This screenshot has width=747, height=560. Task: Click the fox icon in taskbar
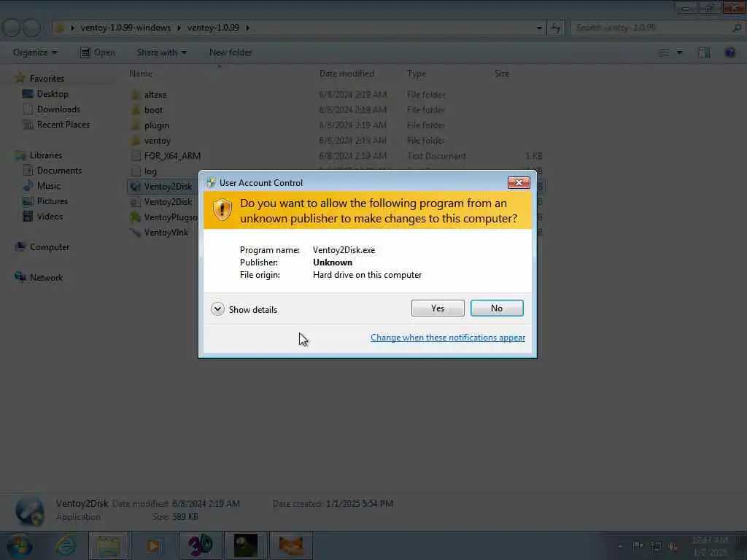click(291, 545)
